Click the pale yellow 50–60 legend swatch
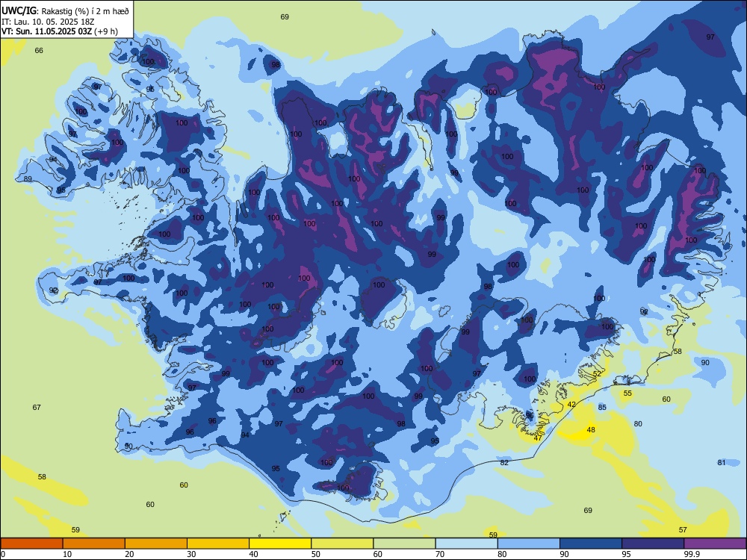 click(342, 544)
